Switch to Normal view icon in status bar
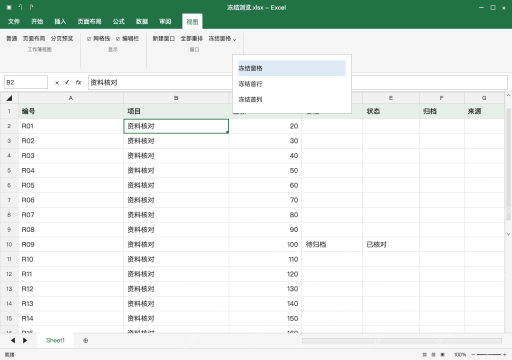This screenshot has height=360, width=512. coord(424,355)
